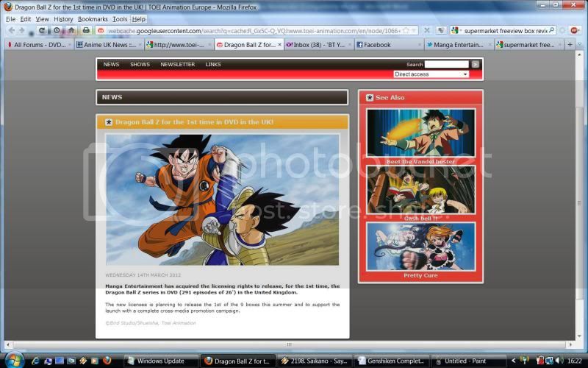Screen dimensions: 588x368
Task: Click NEWSLETTER in site navigation
Action: tap(177, 65)
